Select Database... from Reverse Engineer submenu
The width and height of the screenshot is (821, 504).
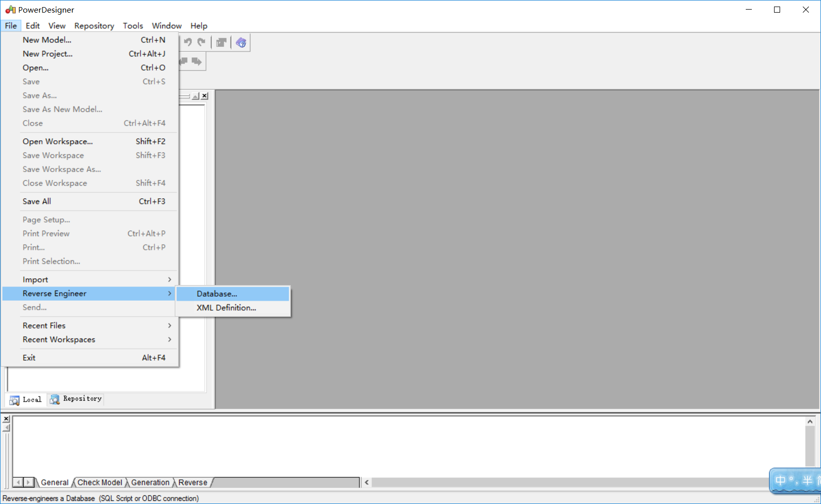(x=217, y=294)
